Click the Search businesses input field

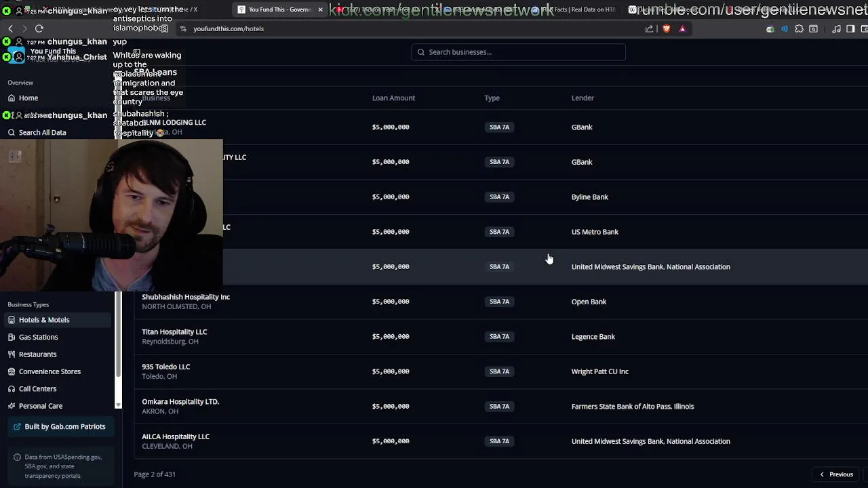pos(518,52)
